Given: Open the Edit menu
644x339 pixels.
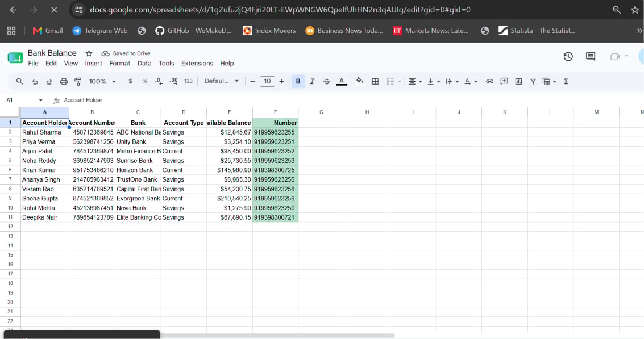Looking at the screenshot, I should [51, 63].
